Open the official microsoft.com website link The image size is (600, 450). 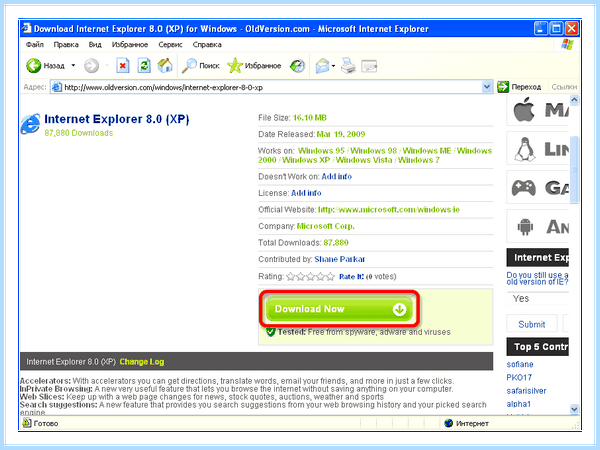click(x=389, y=209)
